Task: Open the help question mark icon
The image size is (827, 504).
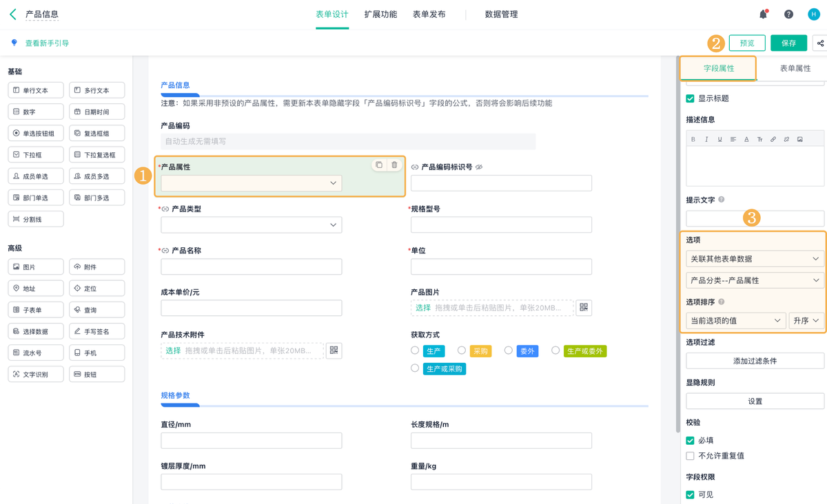Action: pos(788,14)
